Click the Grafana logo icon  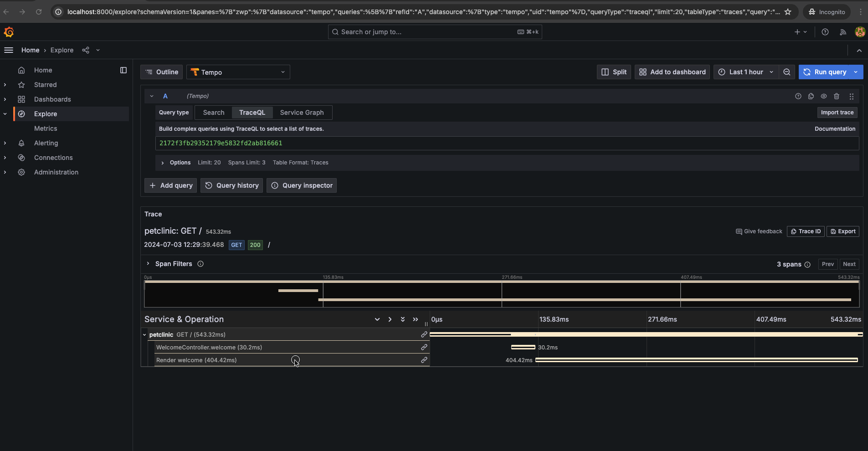click(x=9, y=32)
